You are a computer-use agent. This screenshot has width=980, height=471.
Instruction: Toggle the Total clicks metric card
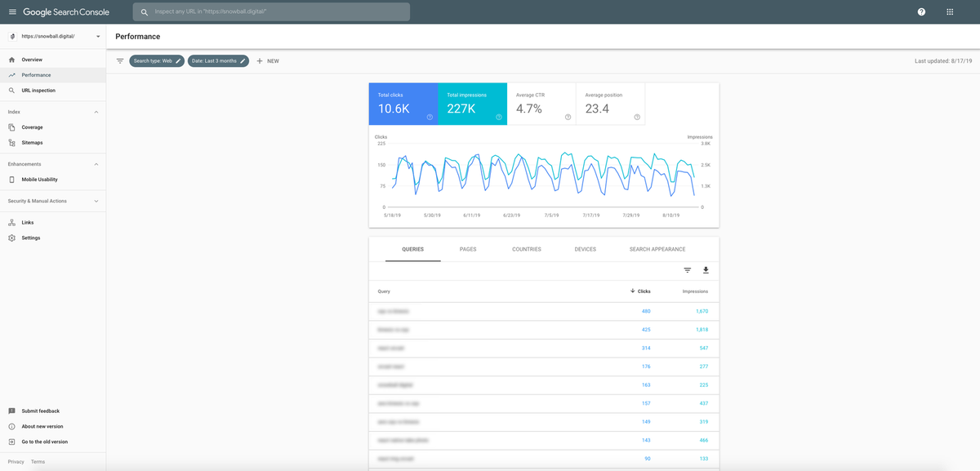403,104
